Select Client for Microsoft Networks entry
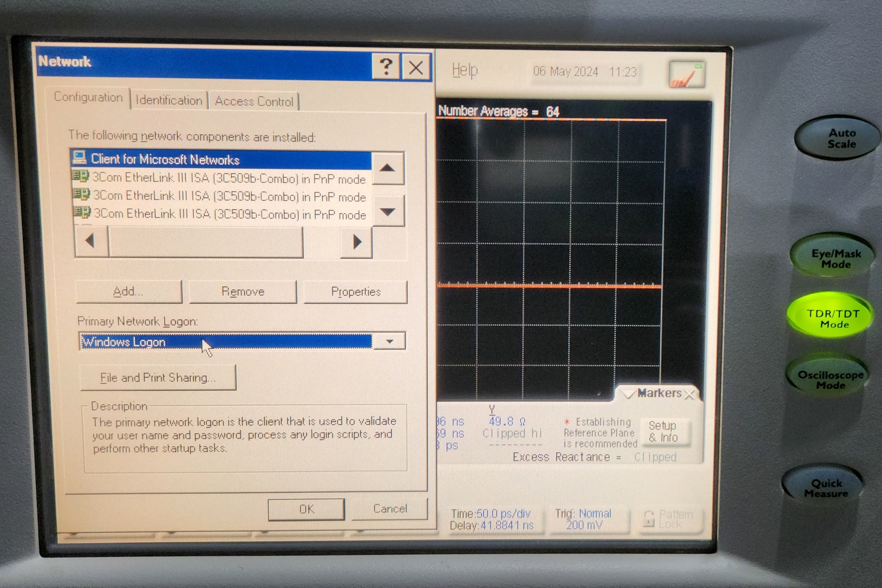 [165, 159]
